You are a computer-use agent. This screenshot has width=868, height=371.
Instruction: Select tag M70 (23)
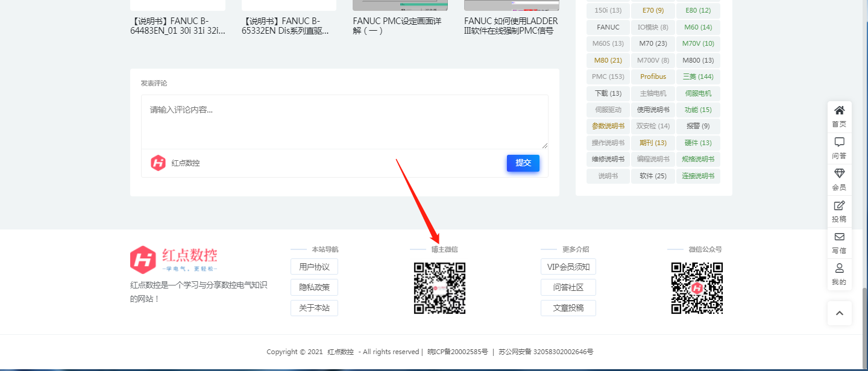click(653, 43)
